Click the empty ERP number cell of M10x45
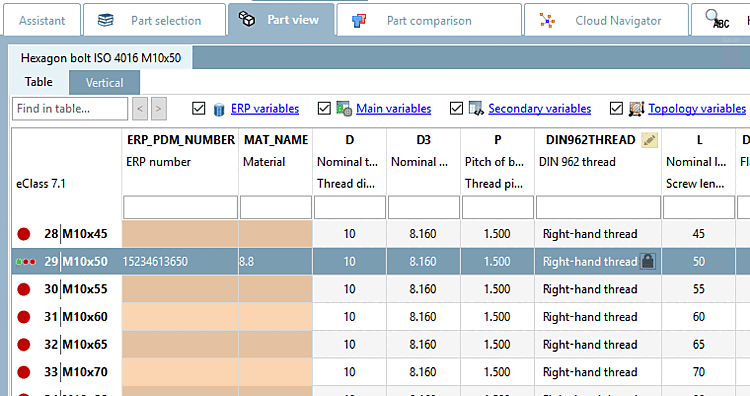 (x=180, y=234)
